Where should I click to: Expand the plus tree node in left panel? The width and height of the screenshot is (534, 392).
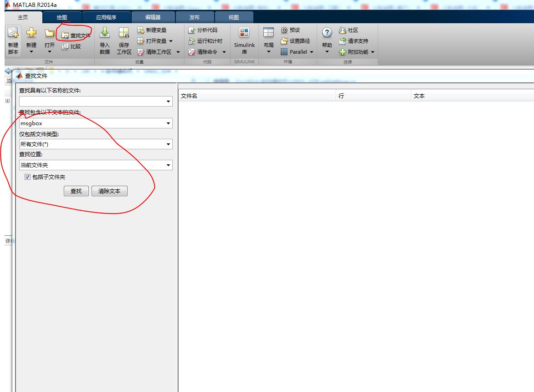tap(7, 101)
